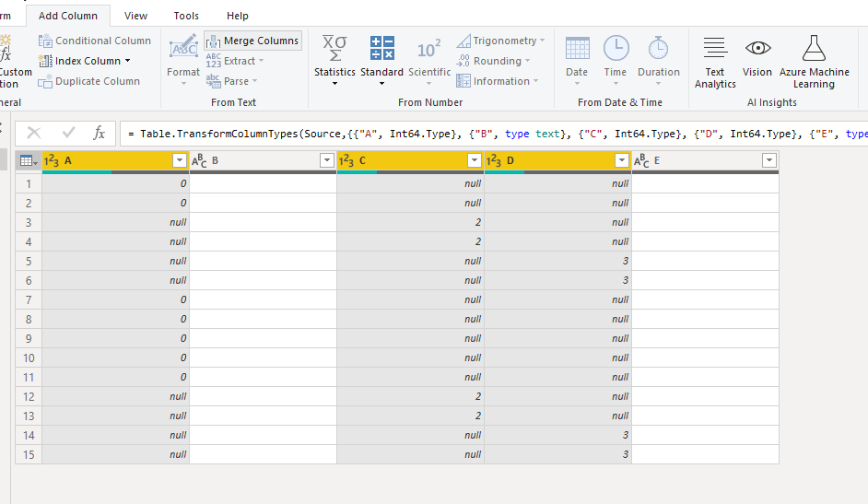Open the Parse text options
868x504 pixels.
[231, 81]
